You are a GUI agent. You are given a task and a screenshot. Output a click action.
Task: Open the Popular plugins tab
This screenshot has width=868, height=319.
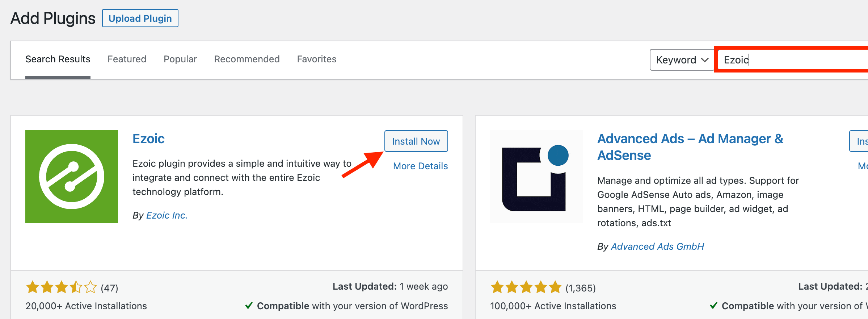click(x=180, y=59)
